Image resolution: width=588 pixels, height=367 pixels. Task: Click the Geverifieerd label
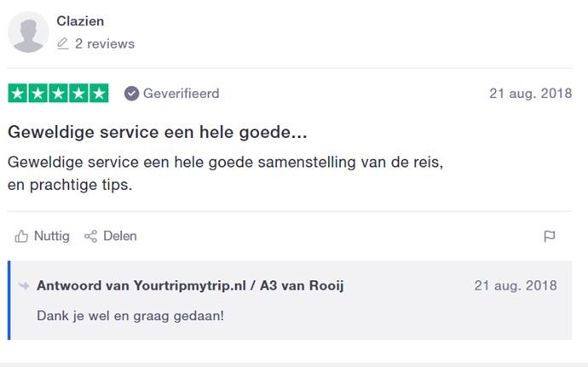(x=182, y=94)
